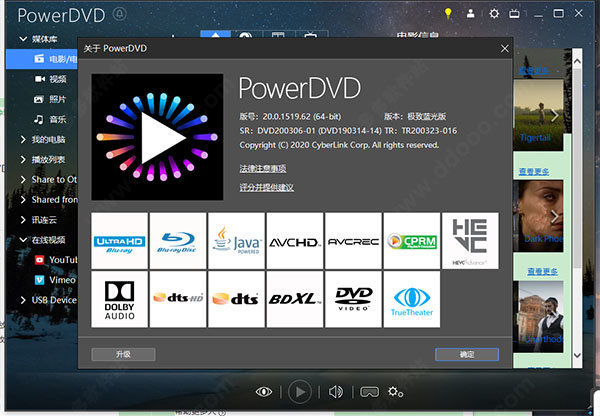600x416 pixels.
Task: Select 视频 in the media library
Action: (x=57, y=79)
